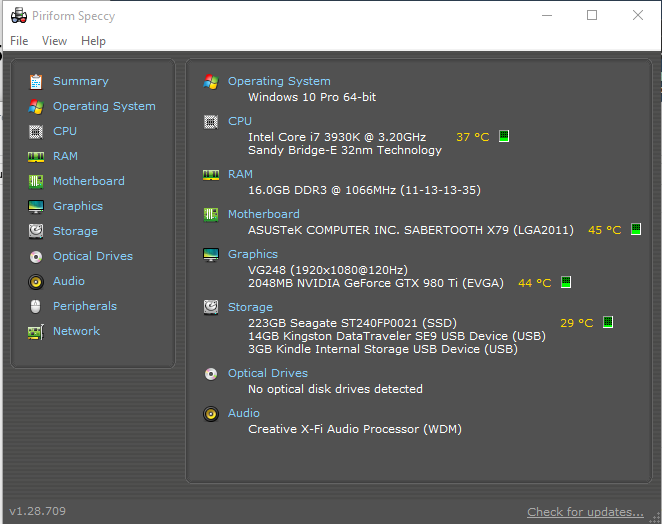This screenshot has height=524, width=662.
Task: Click the 29 °C SSD temperature value
Action: pyautogui.click(x=576, y=323)
